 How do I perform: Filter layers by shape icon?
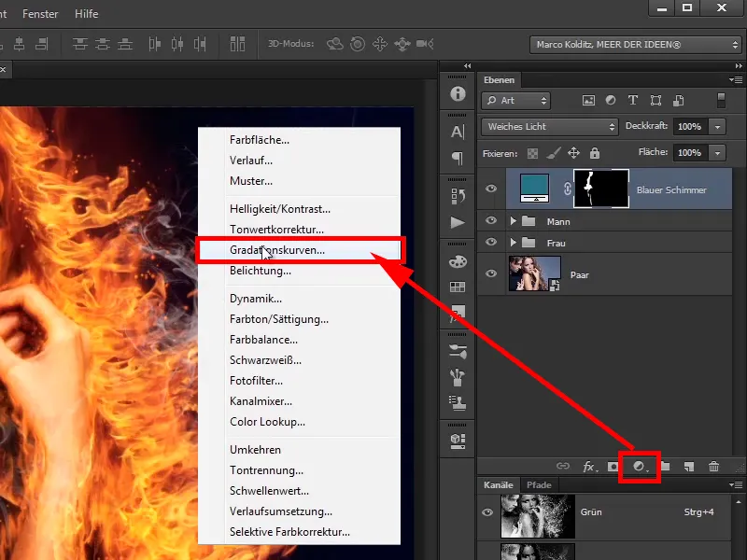656,101
